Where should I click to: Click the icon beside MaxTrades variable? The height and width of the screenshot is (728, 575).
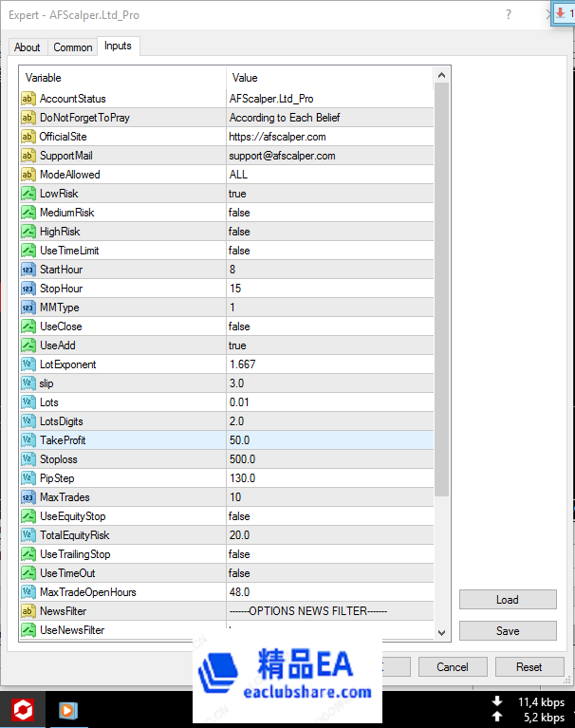(x=28, y=497)
